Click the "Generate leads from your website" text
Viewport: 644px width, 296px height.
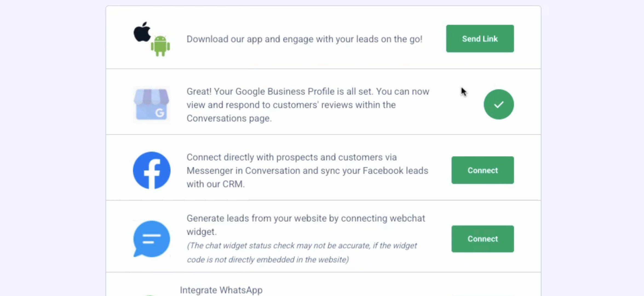[x=306, y=218]
